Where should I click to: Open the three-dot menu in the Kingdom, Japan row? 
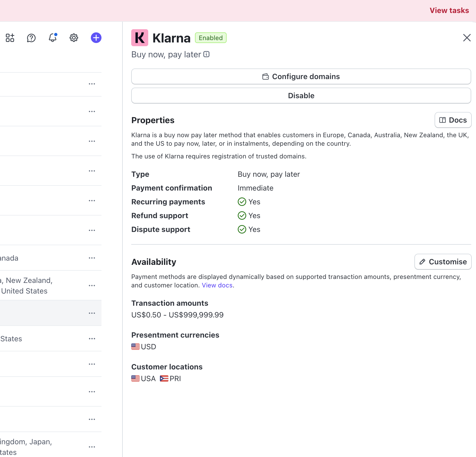92,447
